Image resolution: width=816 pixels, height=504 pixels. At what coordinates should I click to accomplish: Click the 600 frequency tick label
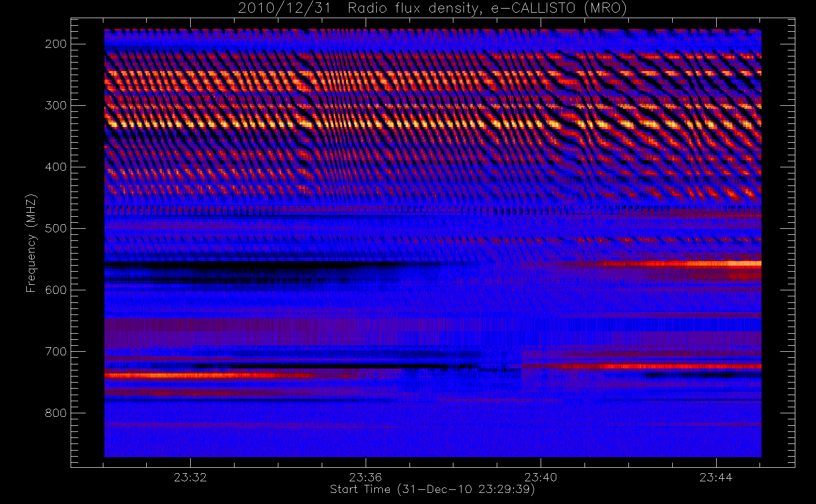pyautogui.click(x=56, y=290)
